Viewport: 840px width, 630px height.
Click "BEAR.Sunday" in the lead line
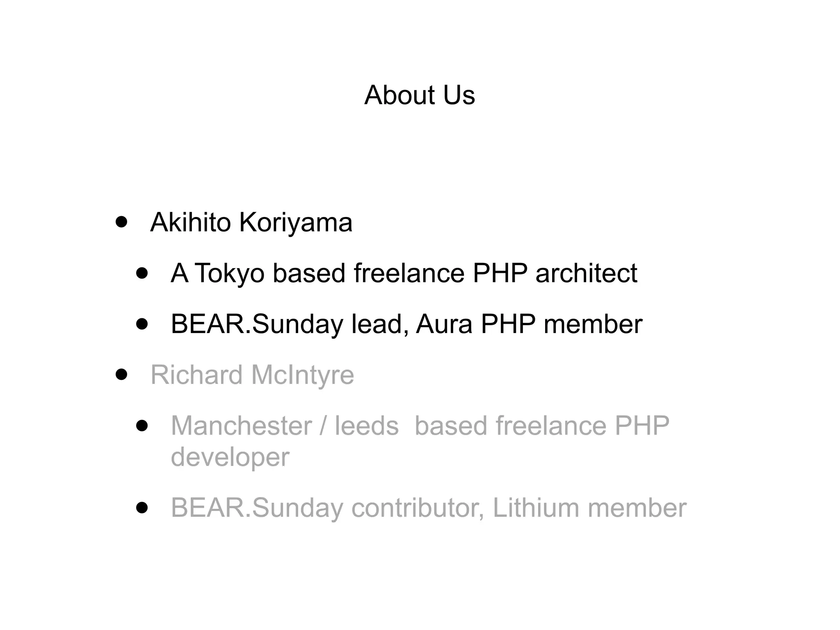tap(256, 324)
